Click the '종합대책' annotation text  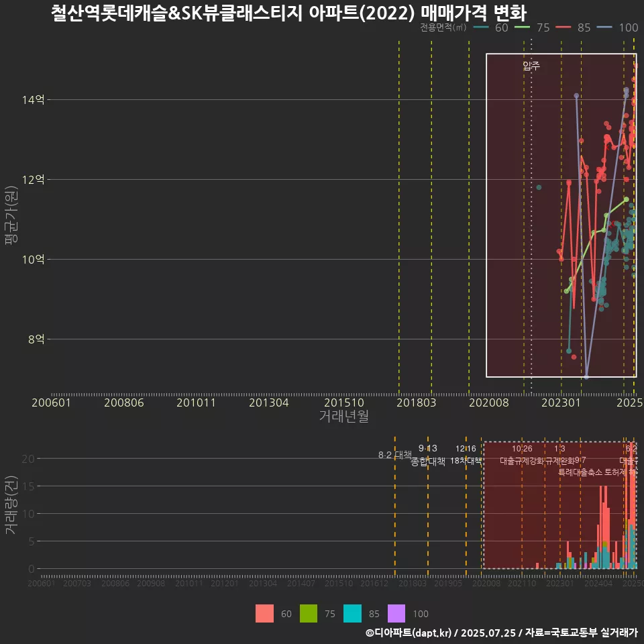click(428, 462)
